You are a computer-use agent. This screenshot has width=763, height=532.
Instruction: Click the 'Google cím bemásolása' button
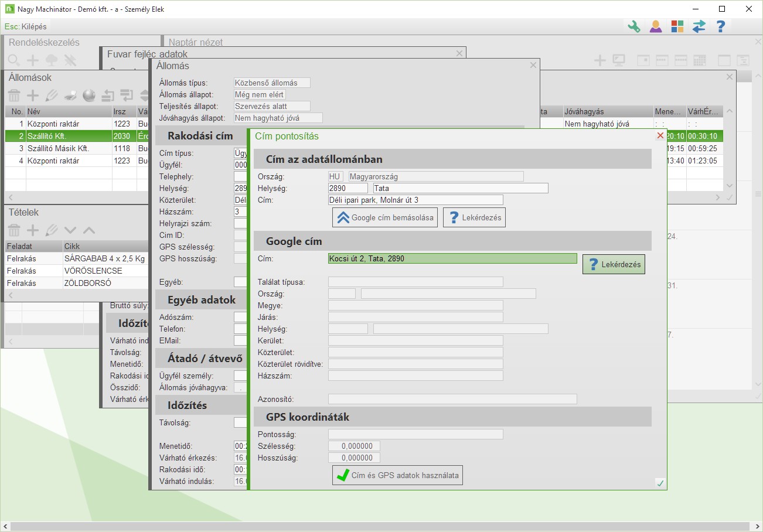pos(386,217)
